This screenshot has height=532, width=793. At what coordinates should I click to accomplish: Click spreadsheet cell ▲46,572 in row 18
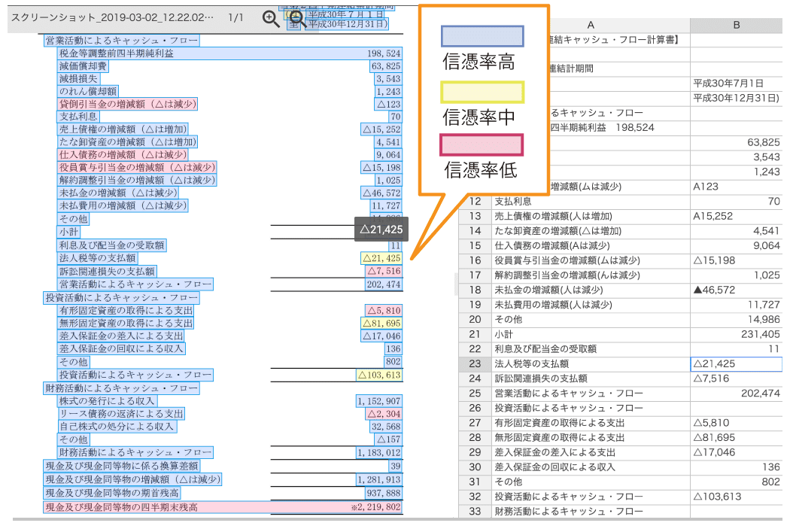point(737,290)
